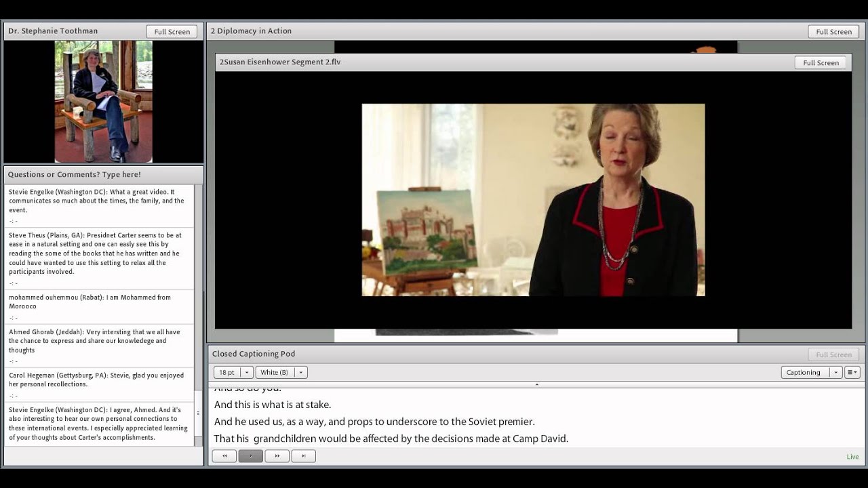The height and width of the screenshot is (488, 868).
Task: Click the '2 Diplomacy in Action' pod title
Action: [x=251, y=31]
